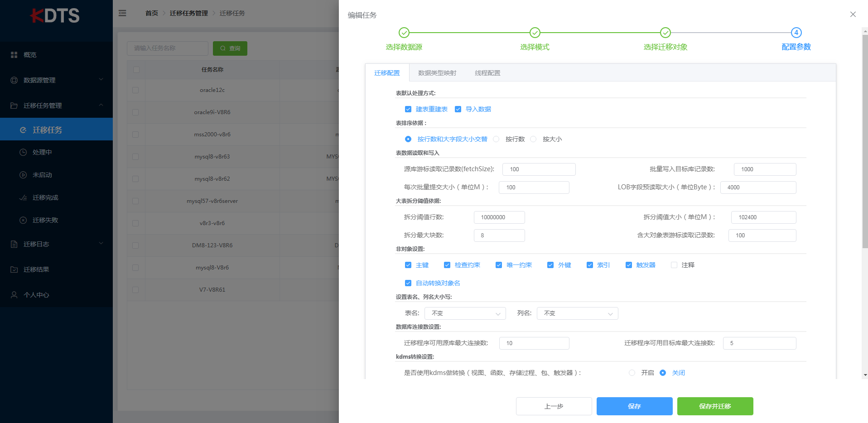Image resolution: width=868 pixels, height=423 pixels.
Task: Select 开启 for kdms conversion
Action: click(632, 373)
